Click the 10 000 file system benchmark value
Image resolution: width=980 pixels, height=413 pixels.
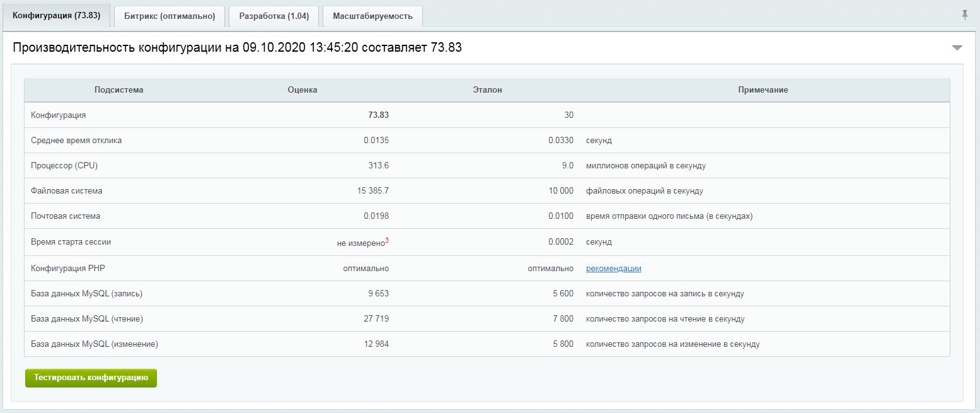[561, 190]
